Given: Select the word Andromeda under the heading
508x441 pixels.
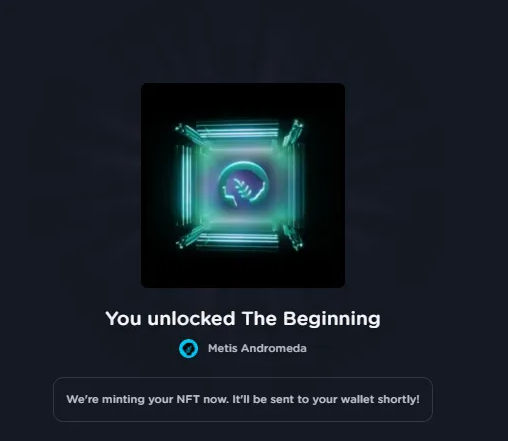Looking at the screenshot, I should [273, 348].
